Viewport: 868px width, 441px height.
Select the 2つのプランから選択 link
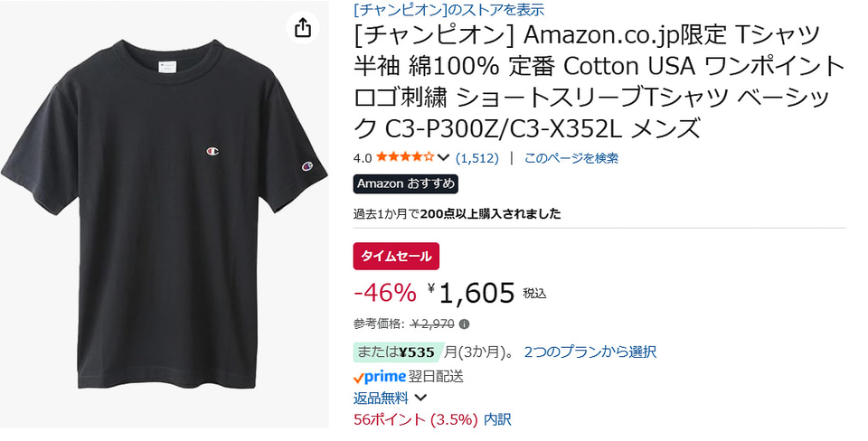click(590, 352)
